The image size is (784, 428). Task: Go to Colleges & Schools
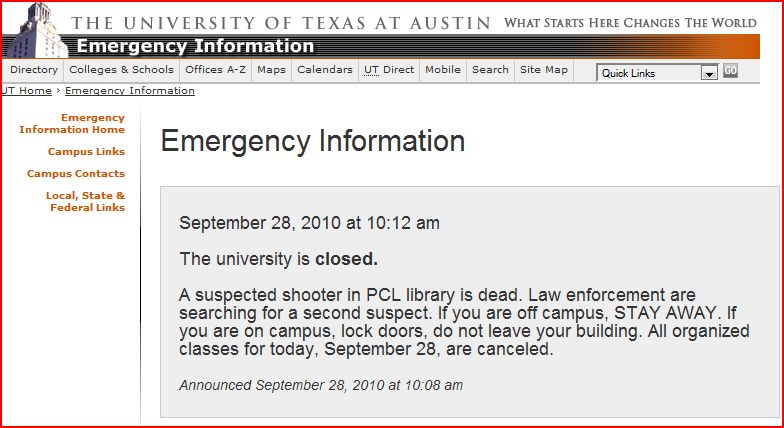point(122,70)
